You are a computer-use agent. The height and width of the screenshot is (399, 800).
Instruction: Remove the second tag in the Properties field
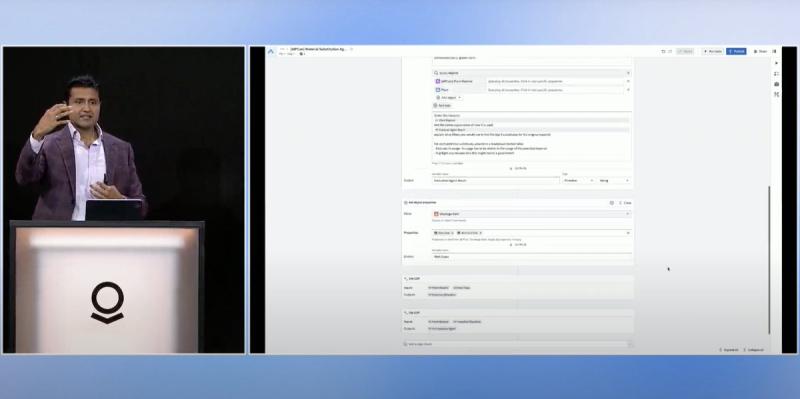pos(481,233)
